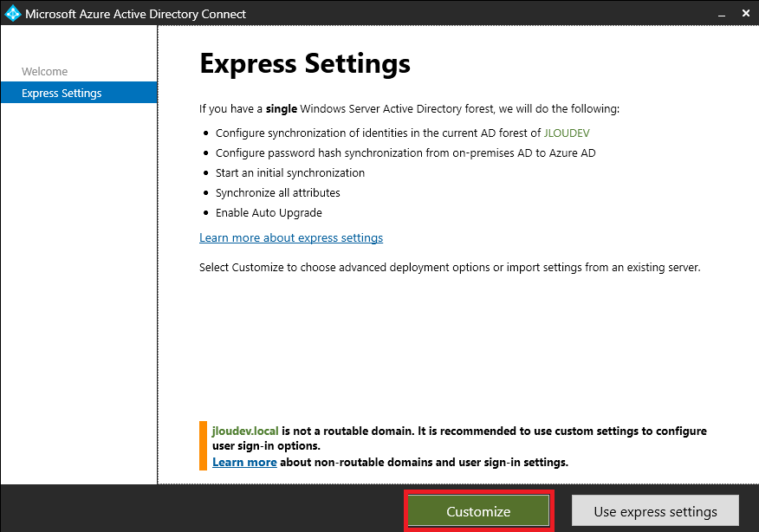Click the 'Enable Auto Upgrade' bullet text
The height and width of the screenshot is (532, 759).
click(x=269, y=213)
